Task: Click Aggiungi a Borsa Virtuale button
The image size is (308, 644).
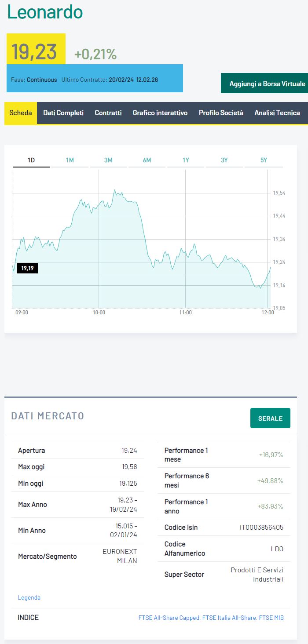Action: (x=267, y=84)
